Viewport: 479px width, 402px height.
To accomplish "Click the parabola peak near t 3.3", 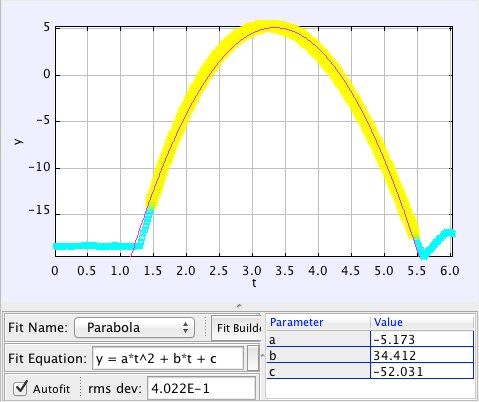I will pos(274,27).
